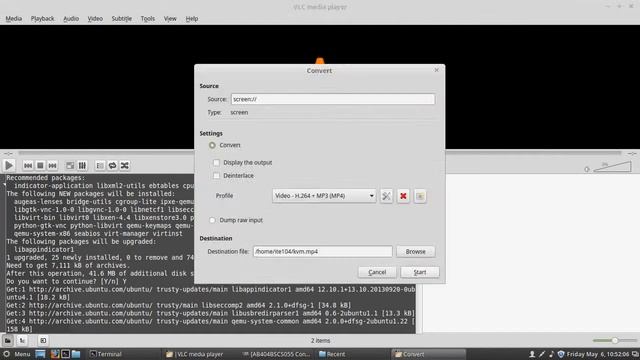Click the Destination file field
Viewport: 640px width, 360px height.
(322, 251)
